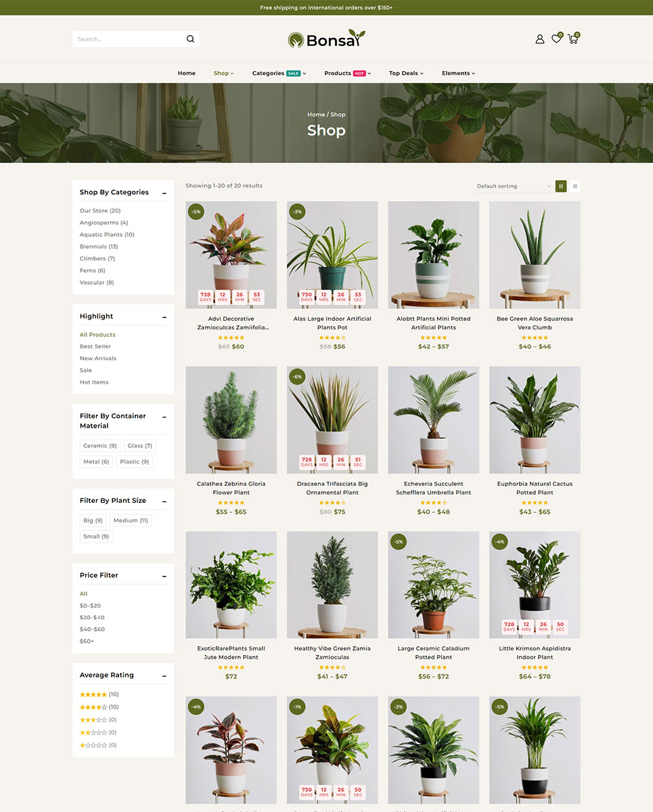Filter by five star rating
The image size is (653, 812).
(x=99, y=694)
